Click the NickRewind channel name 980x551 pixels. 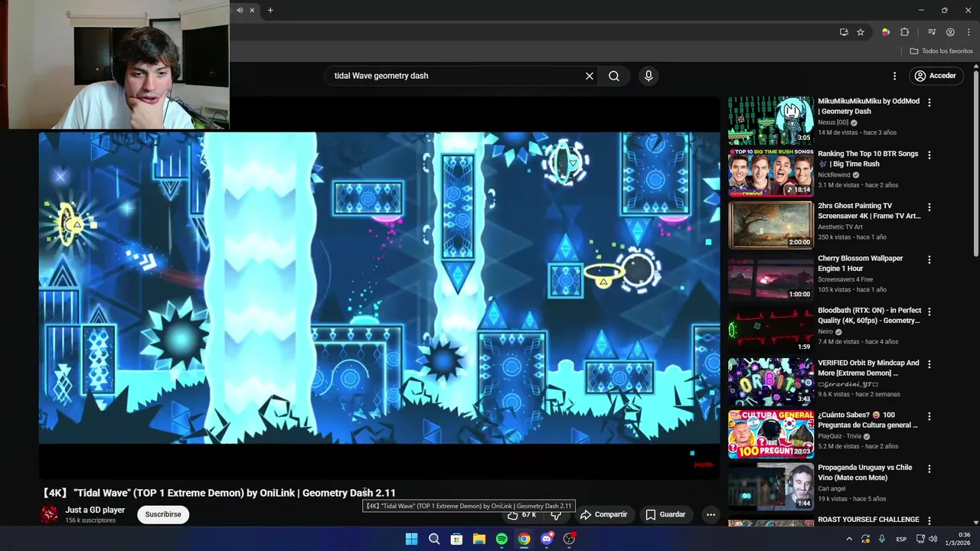834,174
